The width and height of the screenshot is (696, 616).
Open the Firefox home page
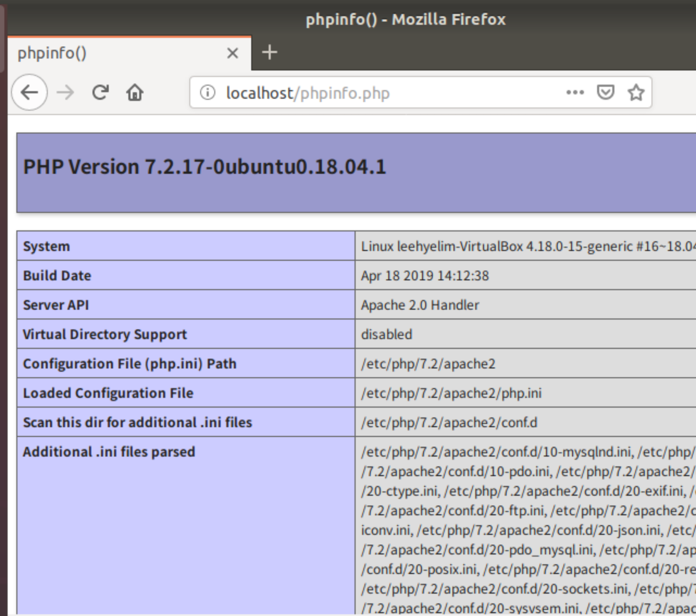click(x=135, y=92)
